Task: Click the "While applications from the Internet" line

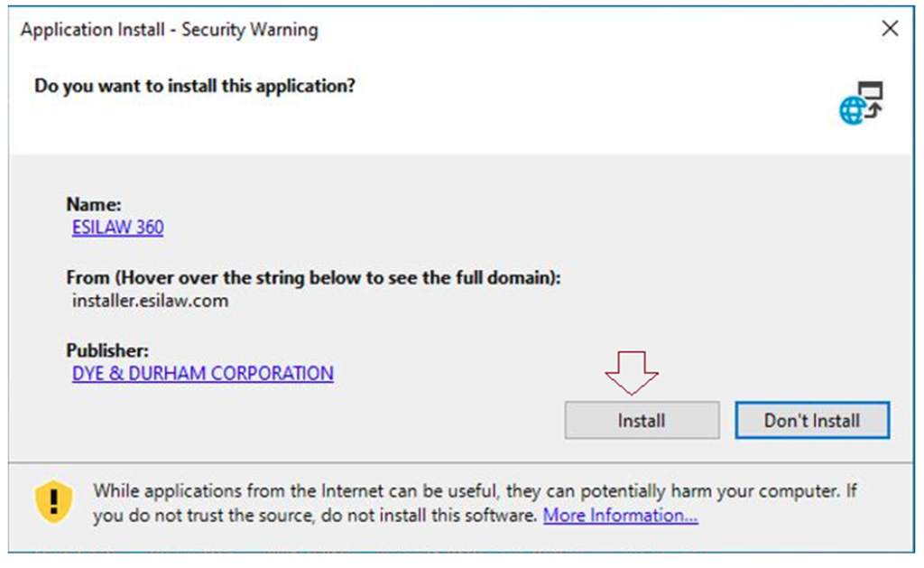Action: tap(475, 490)
